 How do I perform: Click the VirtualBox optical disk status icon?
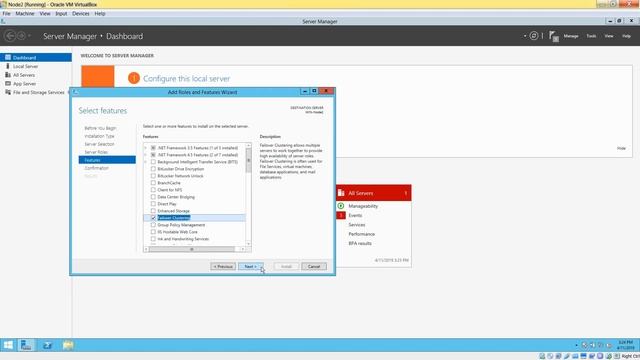click(550, 356)
